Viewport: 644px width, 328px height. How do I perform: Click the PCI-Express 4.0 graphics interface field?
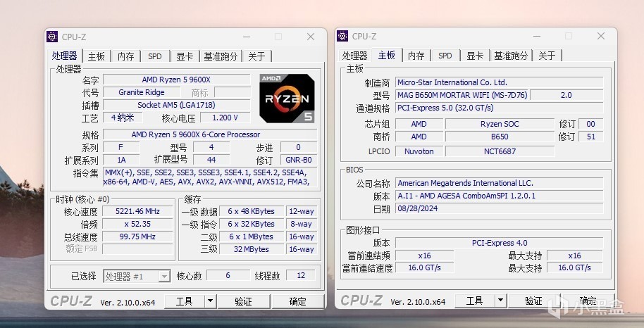pyautogui.click(x=499, y=243)
